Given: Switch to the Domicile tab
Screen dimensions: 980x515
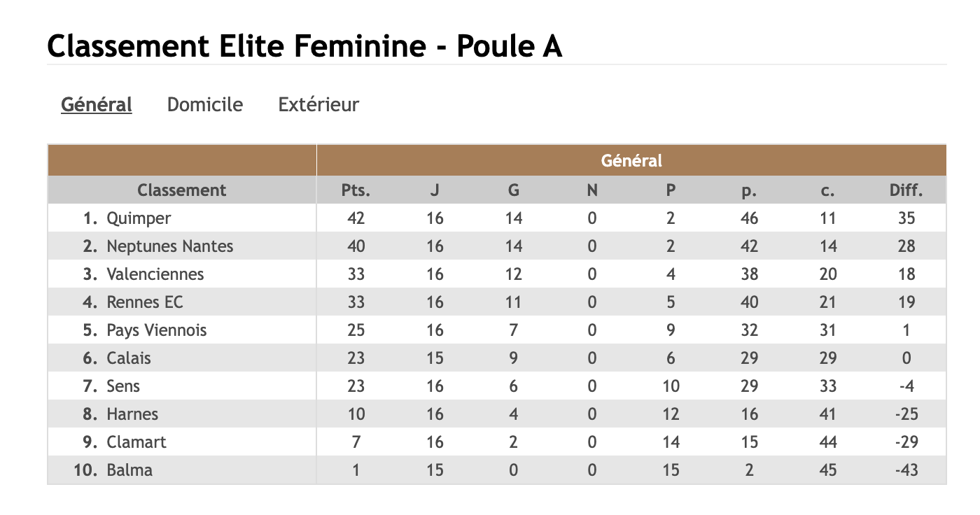Looking at the screenshot, I should click(204, 105).
